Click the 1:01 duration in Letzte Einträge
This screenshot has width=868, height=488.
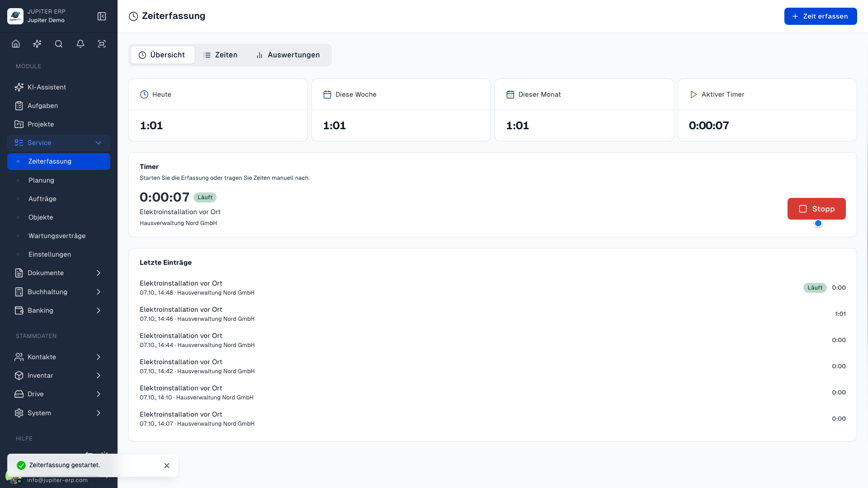[840, 314]
